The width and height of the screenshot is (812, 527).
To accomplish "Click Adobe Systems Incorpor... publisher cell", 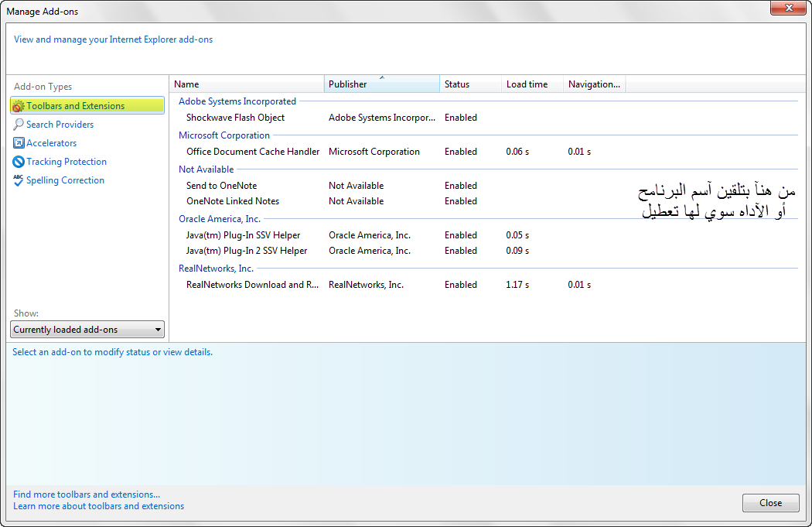I will coord(382,118).
